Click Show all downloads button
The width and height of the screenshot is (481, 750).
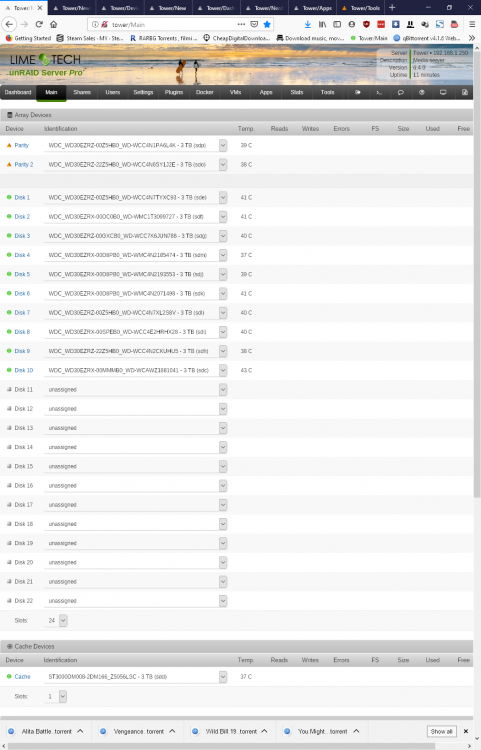pos(441,731)
